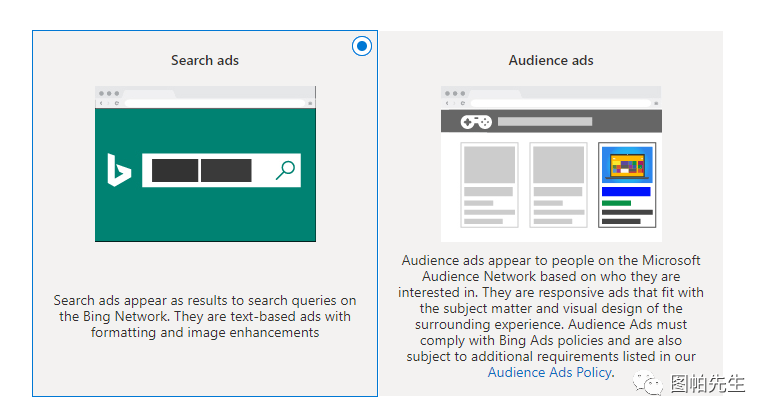Click the middle gray placeholder article card
This screenshot has height=417, width=770.
[558, 185]
